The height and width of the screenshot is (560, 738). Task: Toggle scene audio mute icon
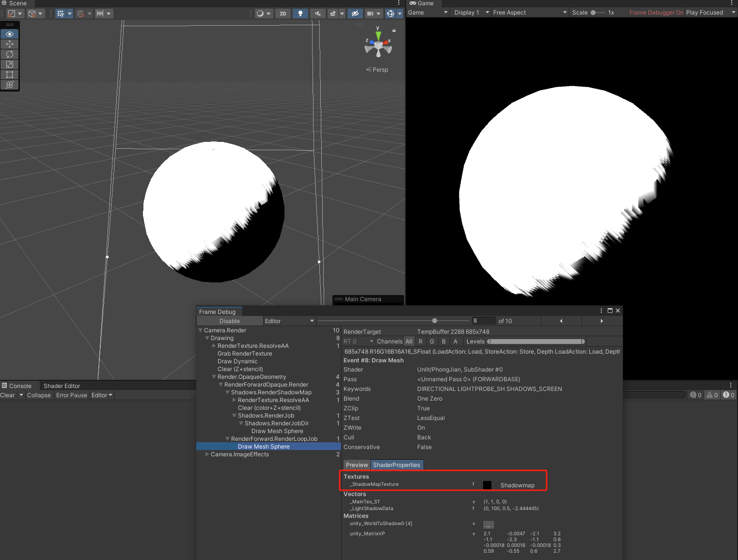(x=317, y=14)
